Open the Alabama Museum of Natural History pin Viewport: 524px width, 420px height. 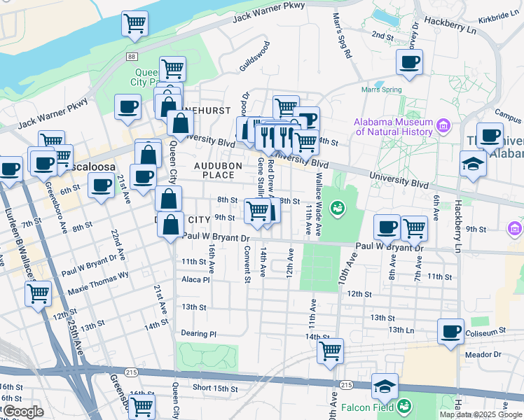443,126
